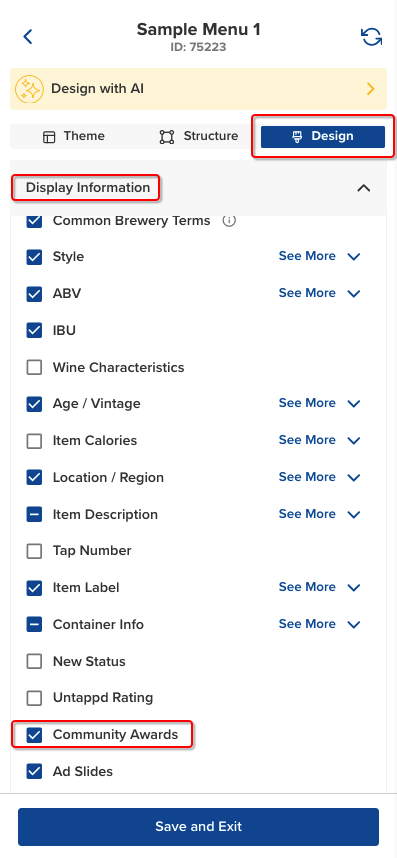
Task: Switch to the Theme tab
Action: [x=74, y=136]
